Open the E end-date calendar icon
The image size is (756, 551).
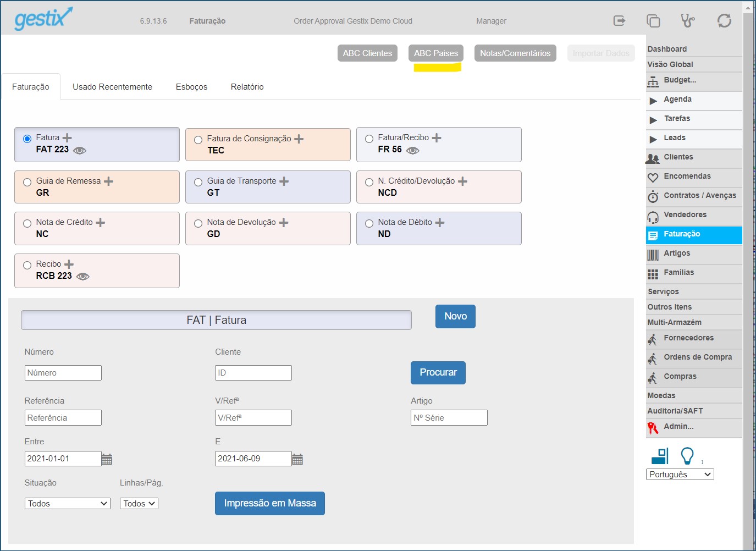pyautogui.click(x=297, y=459)
